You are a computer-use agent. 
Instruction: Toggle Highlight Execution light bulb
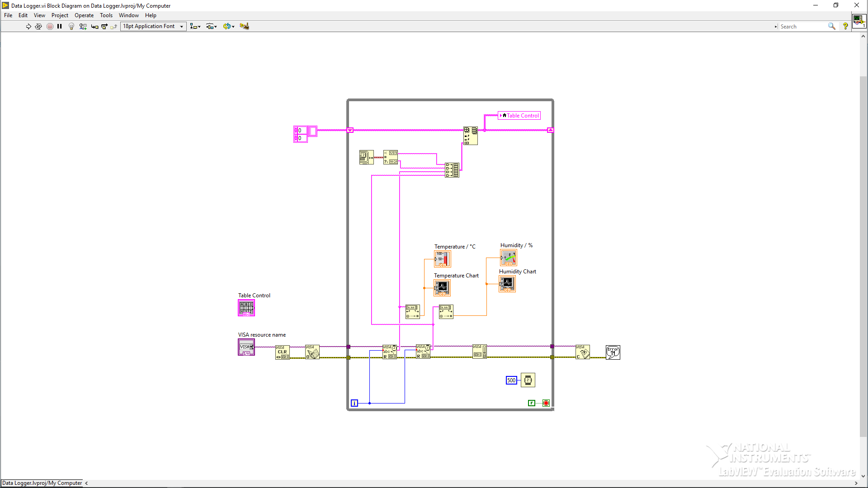[71, 26]
